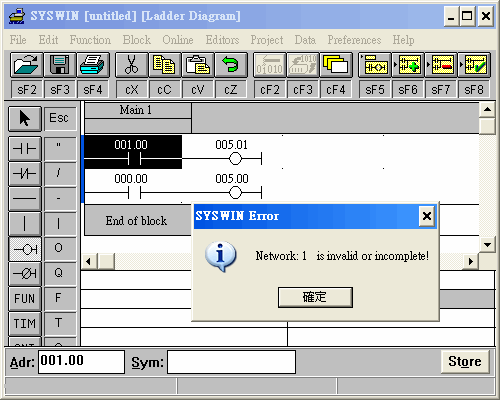Choose the output coil tool
This screenshot has width=500, height=400.
tap(25, 249)
